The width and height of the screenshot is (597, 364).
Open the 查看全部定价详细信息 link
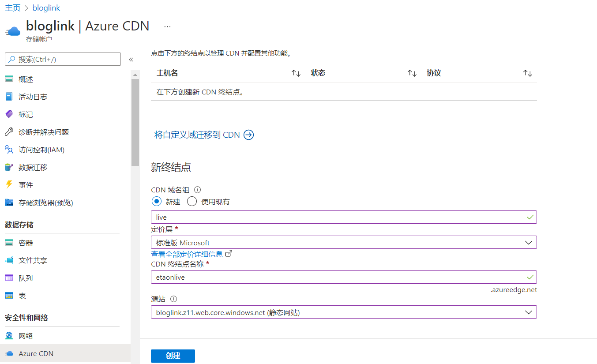pos(187,254)
